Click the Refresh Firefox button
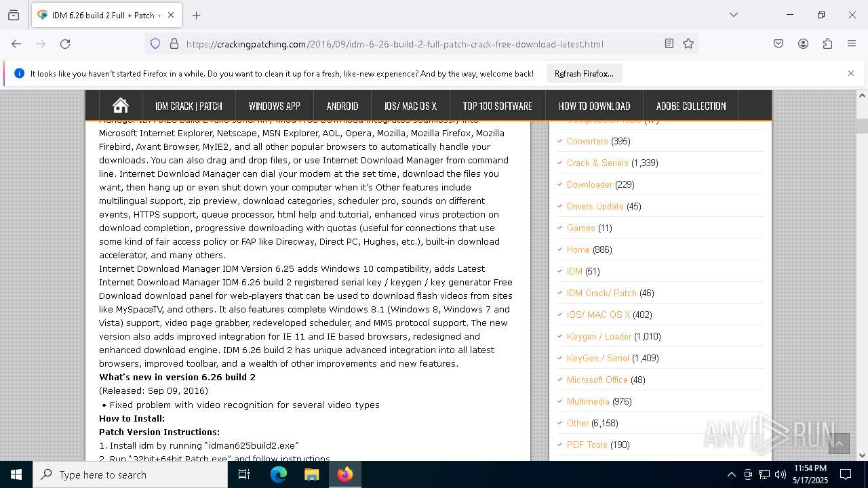Viewport: 868px width, 488px height. pyautogui.click(x=584, y=73)
